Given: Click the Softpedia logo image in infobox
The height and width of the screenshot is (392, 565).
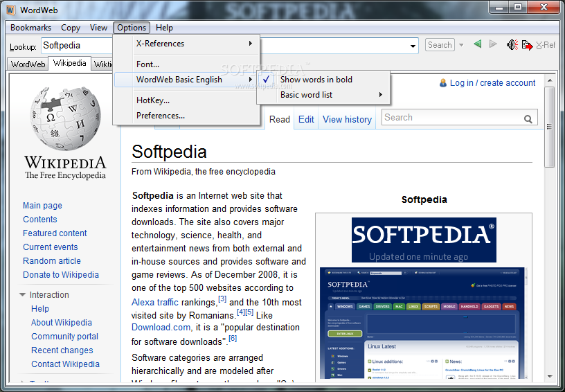Looking at the screenshot, I should point(424,240).
